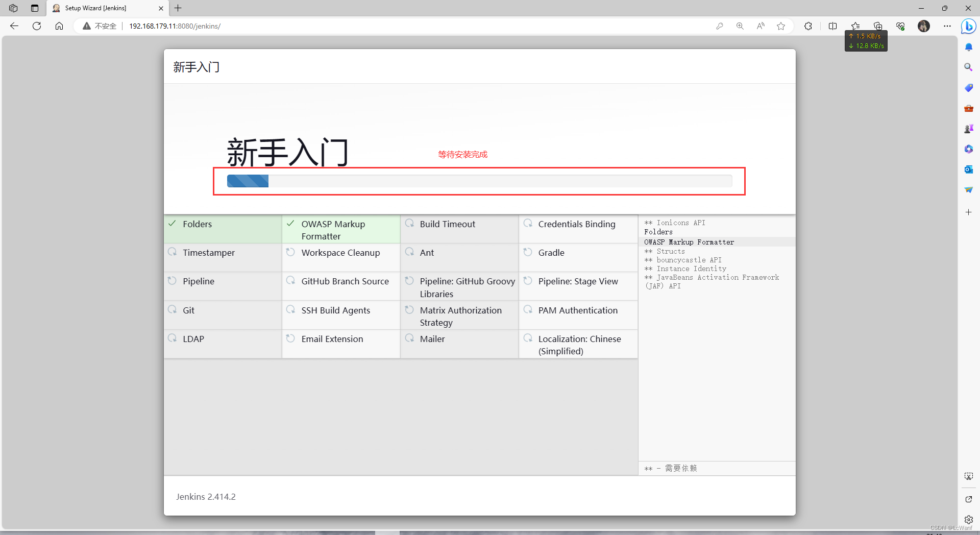Open sidebar settings gear
Image resolution: width=980 pixels, height=535 pixels.
[x=968, y=520]
